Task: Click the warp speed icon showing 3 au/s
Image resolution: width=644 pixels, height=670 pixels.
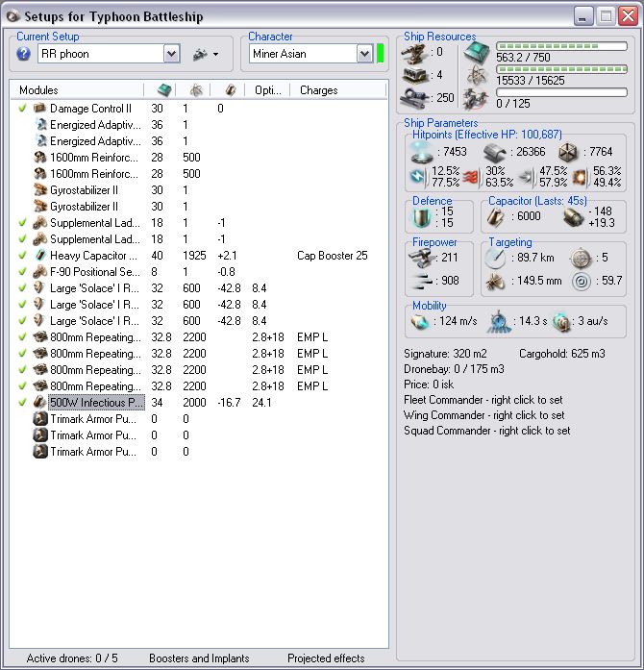Action: 562,321
